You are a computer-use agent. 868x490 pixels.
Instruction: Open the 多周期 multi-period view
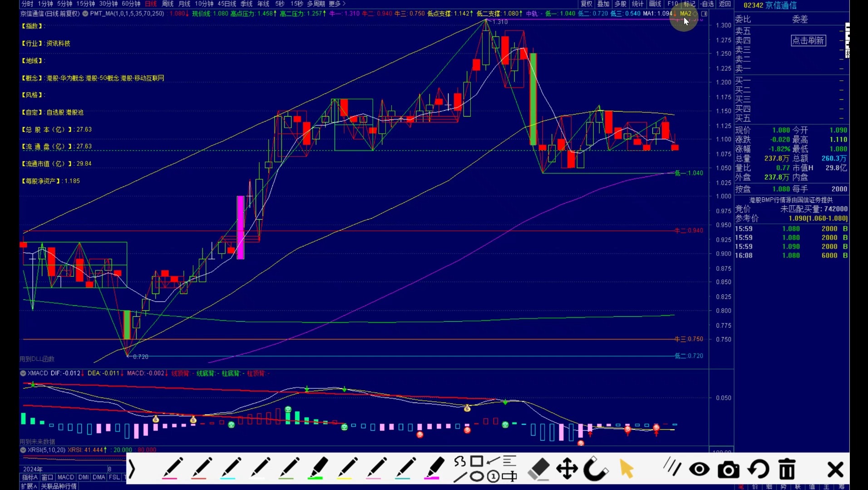(316, 4)
